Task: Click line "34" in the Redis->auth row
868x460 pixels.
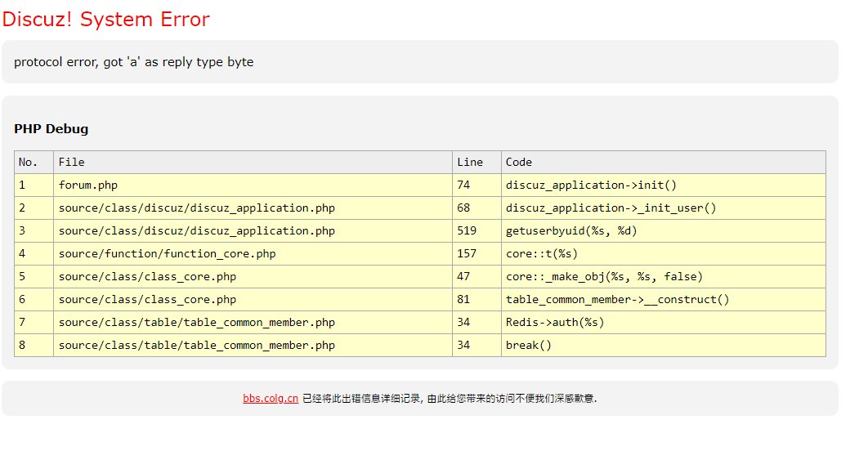Action: (477, 322)
